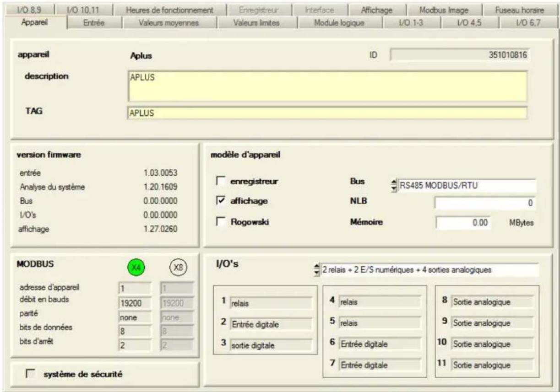Click I/O 3 sortie digitale field
The height and width of the screenshot is (392, 560).
271,345
